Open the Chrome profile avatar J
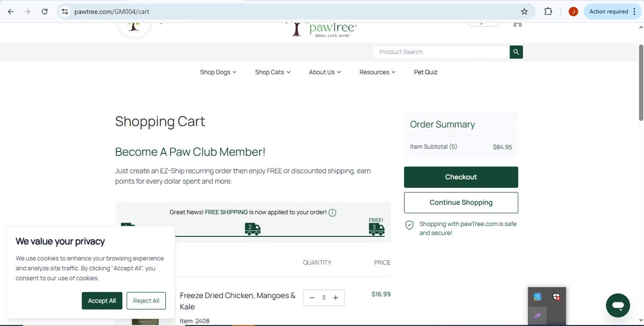The height and width of the screenshot is (326, 644). (x=573, y=12)
